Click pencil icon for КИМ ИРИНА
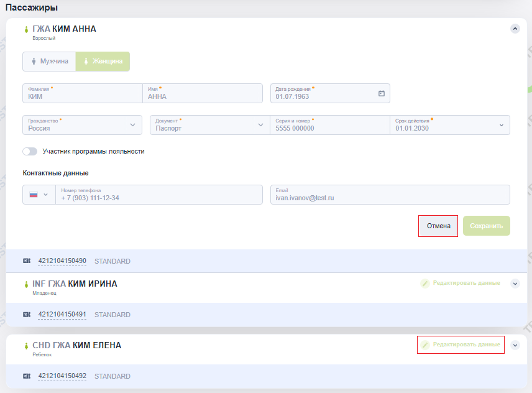532x393 pixels. pyautogui.click(x=424, y=284)
